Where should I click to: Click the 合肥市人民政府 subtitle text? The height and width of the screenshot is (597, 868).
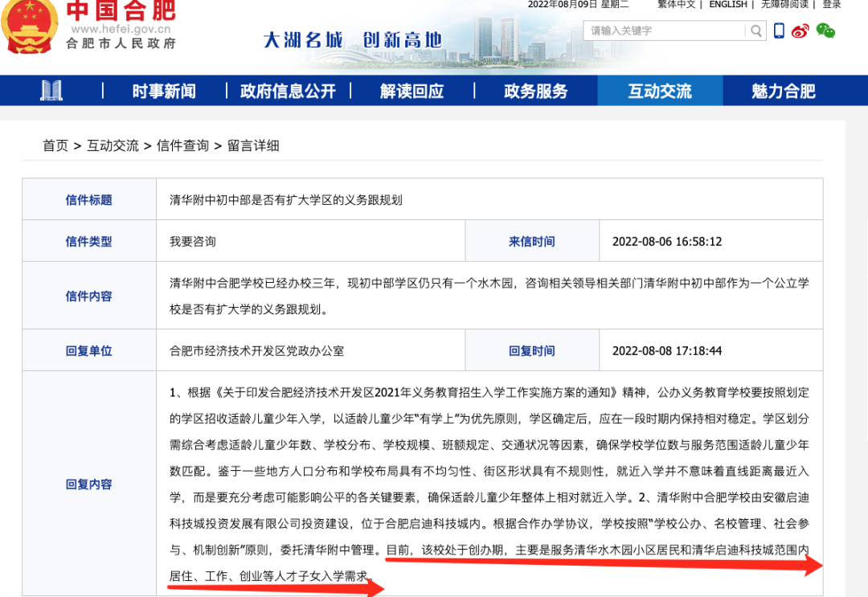[121, 43]
